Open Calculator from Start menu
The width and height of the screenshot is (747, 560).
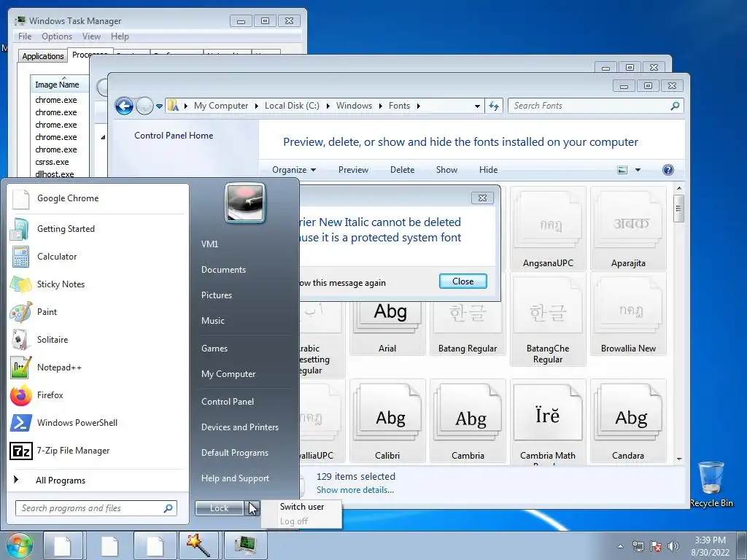[x=98, y=257]
